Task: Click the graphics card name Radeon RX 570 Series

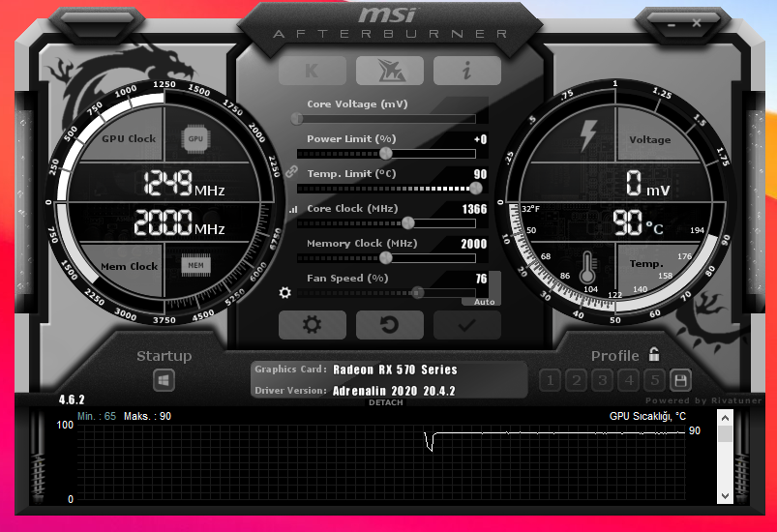Action: pyautogui.click(x=395, y=369)
